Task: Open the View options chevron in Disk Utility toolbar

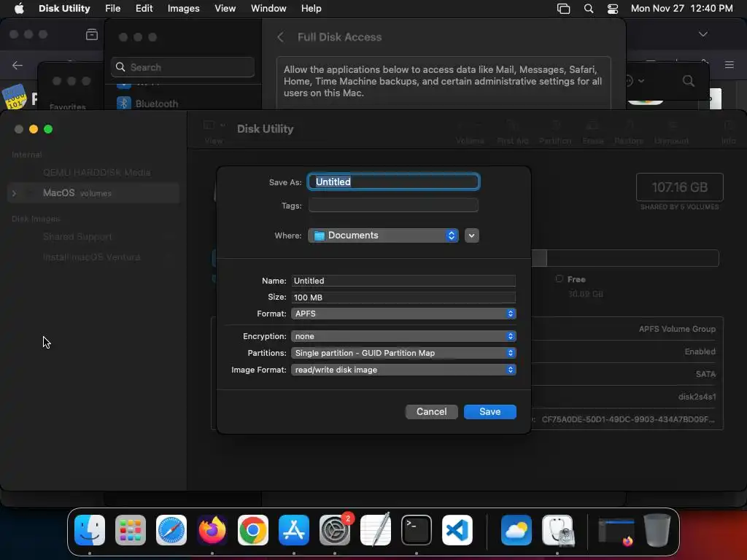Action: [x=222, y=125]
